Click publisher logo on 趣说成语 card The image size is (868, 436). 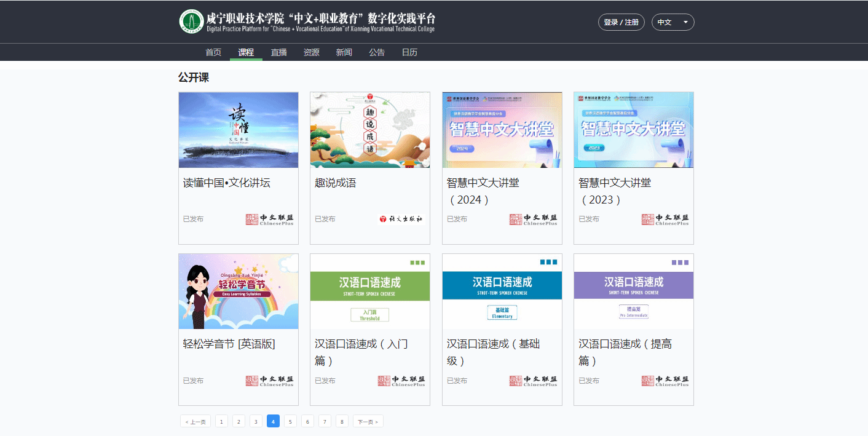401,219
